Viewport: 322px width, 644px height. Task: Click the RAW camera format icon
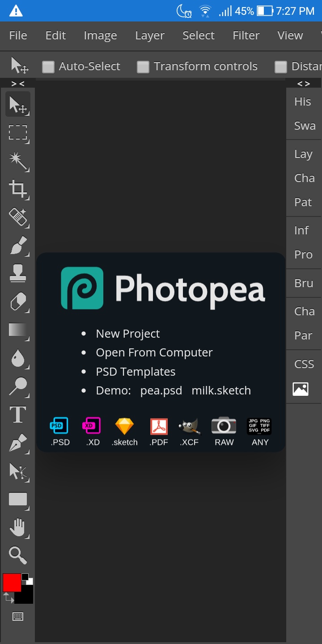(224, 432)
